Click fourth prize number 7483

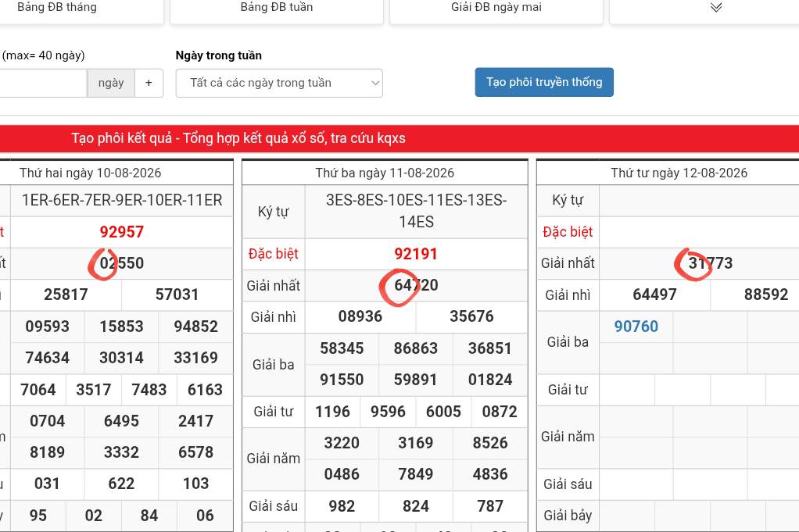pos(149,390)
